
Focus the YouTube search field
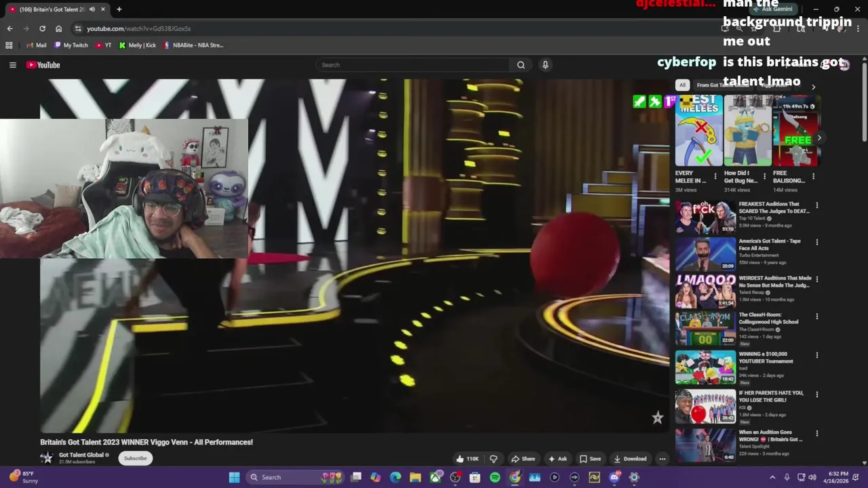click(x=414, y=65)
